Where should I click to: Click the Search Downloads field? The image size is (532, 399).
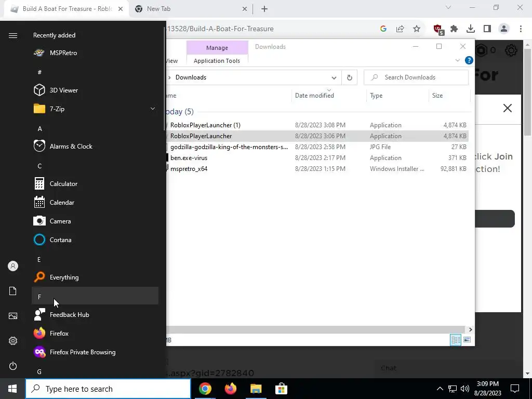pyautogui.click(x=416, y=77)
